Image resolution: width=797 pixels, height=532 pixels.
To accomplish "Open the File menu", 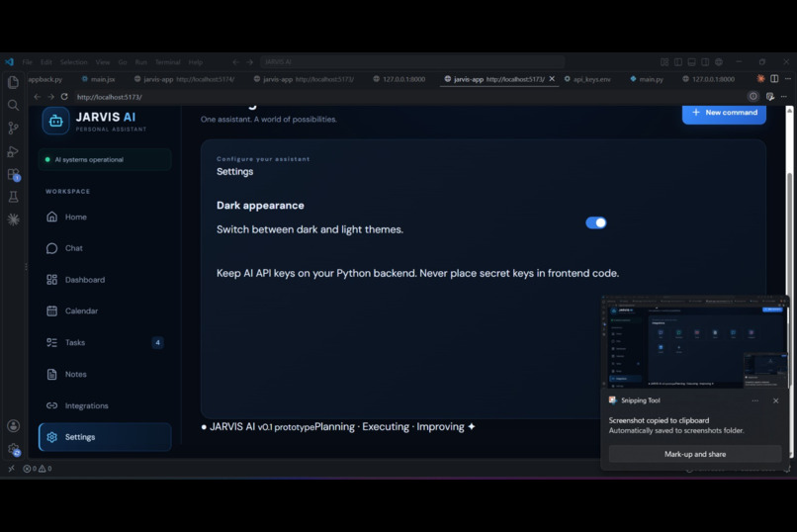I will coord(27,62).
